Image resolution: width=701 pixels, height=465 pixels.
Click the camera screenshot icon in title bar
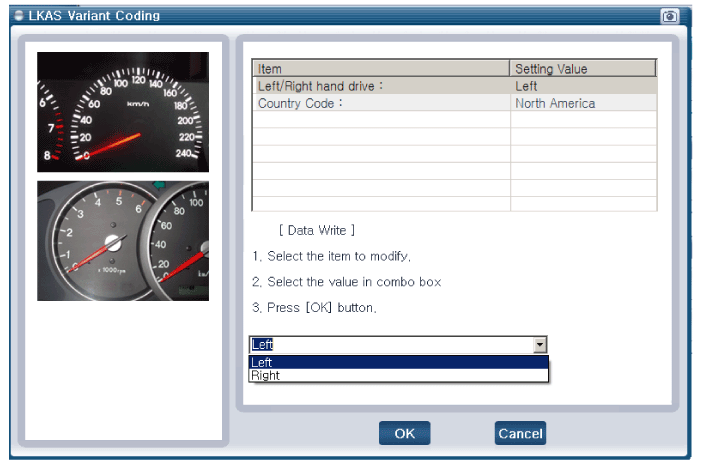point(669,16)
